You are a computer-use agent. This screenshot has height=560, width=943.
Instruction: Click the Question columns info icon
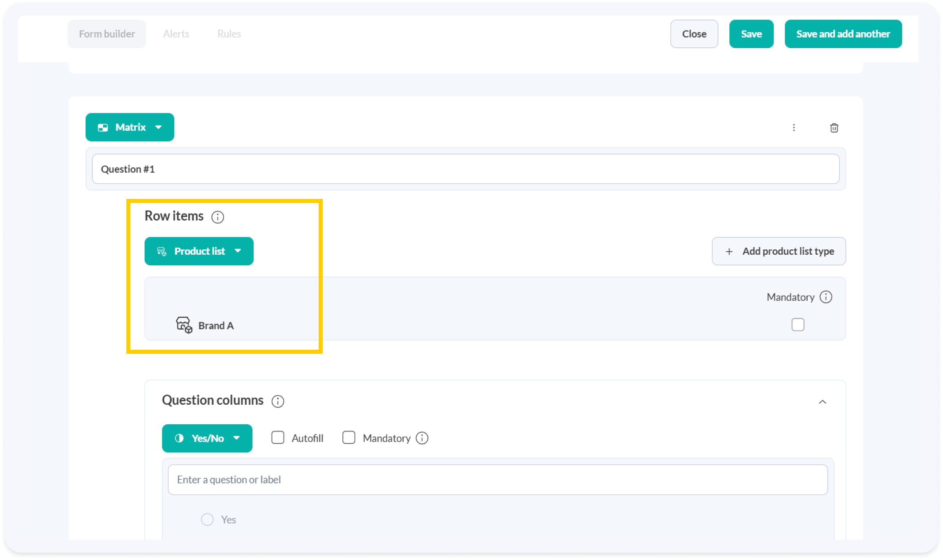tap(278, 401)
